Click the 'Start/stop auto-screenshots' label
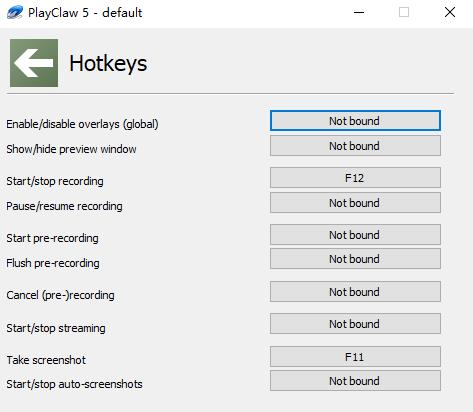 click(x=74, y=384)
